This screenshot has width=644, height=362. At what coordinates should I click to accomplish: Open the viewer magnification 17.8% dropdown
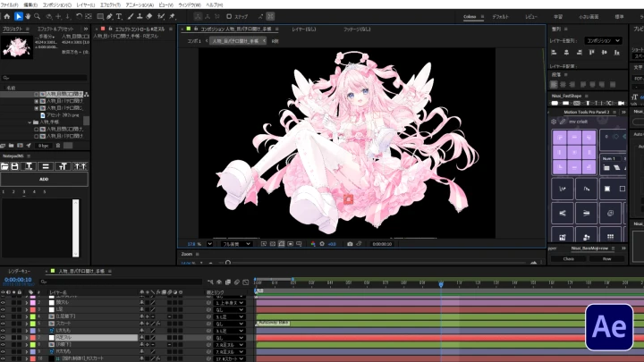coord(210,244)
